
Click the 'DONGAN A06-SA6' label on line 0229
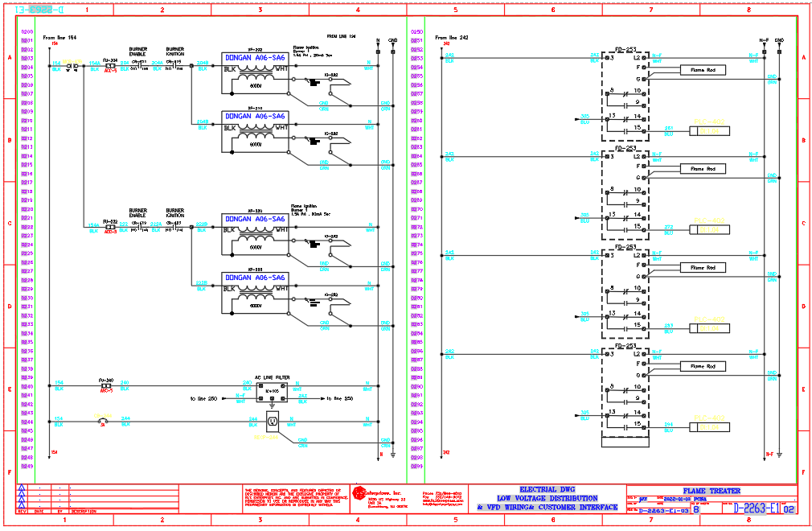255,278
